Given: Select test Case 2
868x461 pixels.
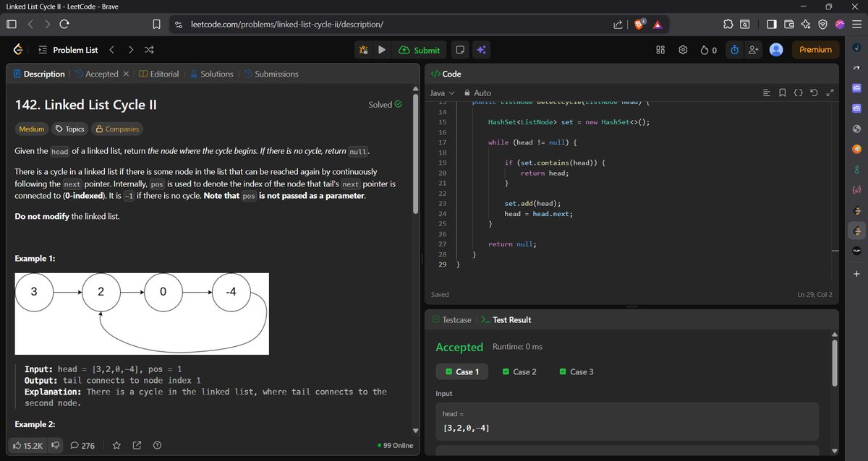Looking at the screenshot, I should tap(518, 371).
